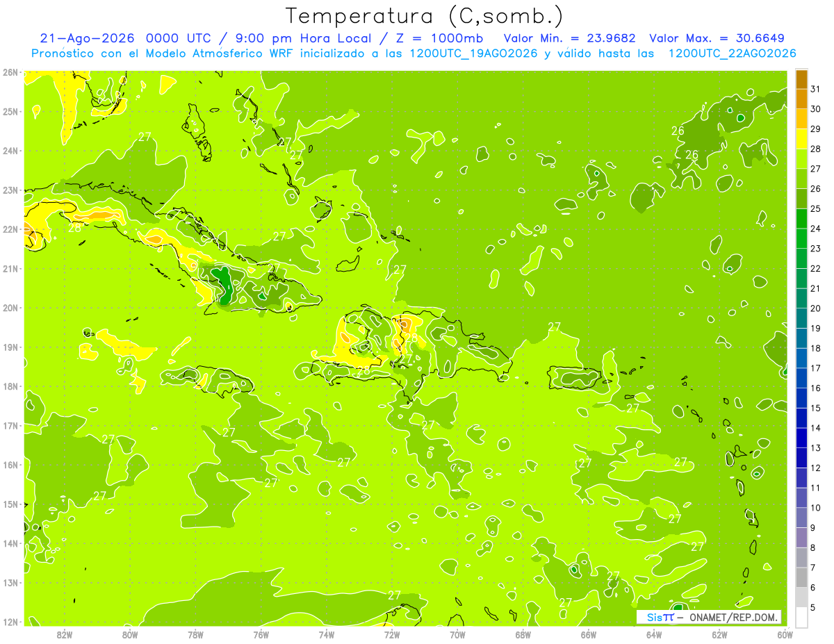
Task: Click the latitude label "17N"
Action: point(11,425)
